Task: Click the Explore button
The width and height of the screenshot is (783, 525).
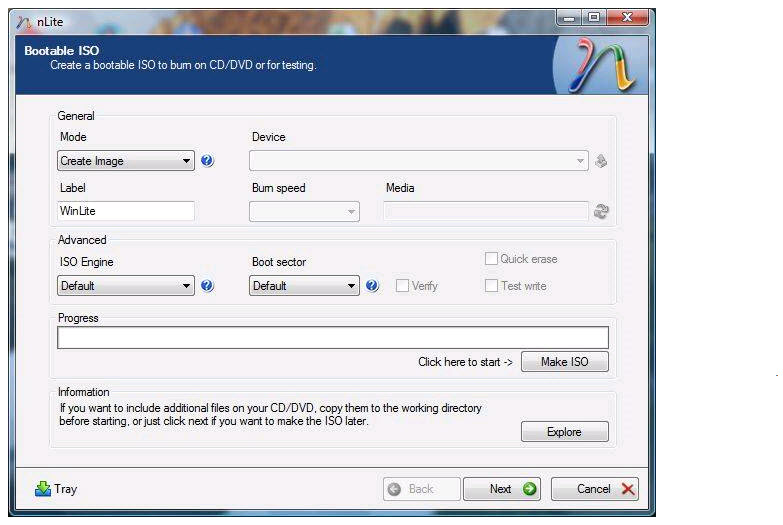Action: 564,432
